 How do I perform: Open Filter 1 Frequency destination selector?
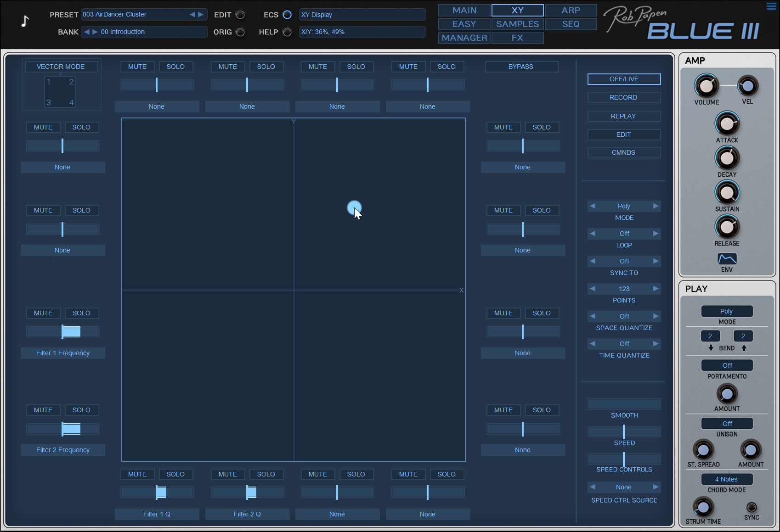(x=63, y=353)
